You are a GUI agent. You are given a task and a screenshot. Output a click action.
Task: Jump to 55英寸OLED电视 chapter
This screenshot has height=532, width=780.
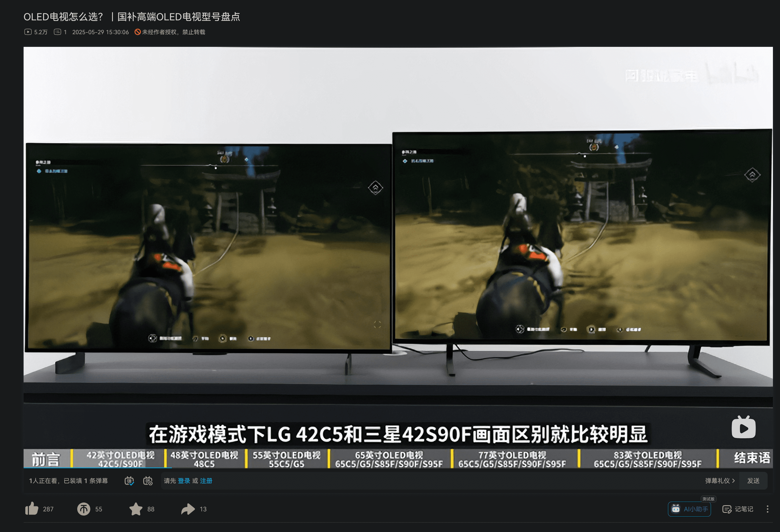coord(286,459)
